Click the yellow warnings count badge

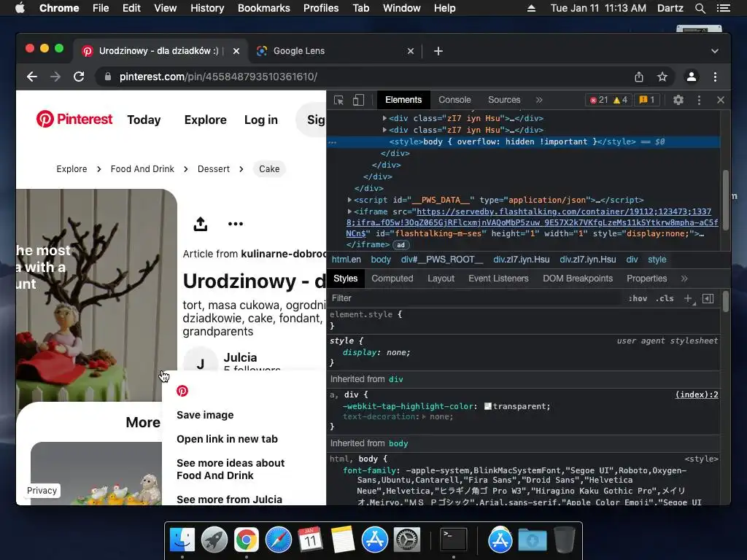(x=620, y=100)
